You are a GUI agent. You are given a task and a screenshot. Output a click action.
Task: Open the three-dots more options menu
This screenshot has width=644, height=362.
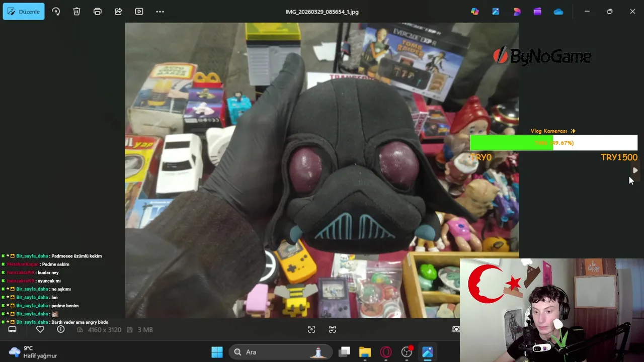pyautogui.click(x=160, y=12)
